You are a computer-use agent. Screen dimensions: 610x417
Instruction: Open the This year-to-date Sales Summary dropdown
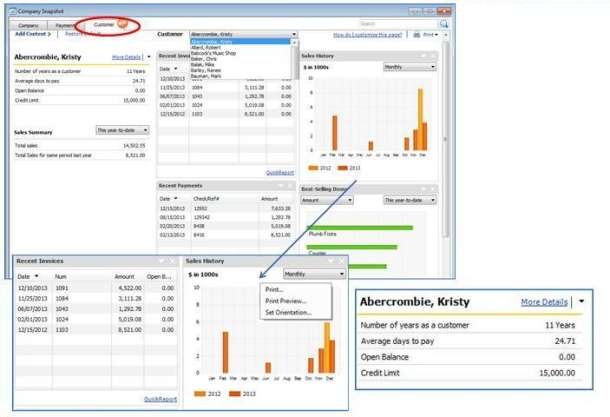(122, 130)
